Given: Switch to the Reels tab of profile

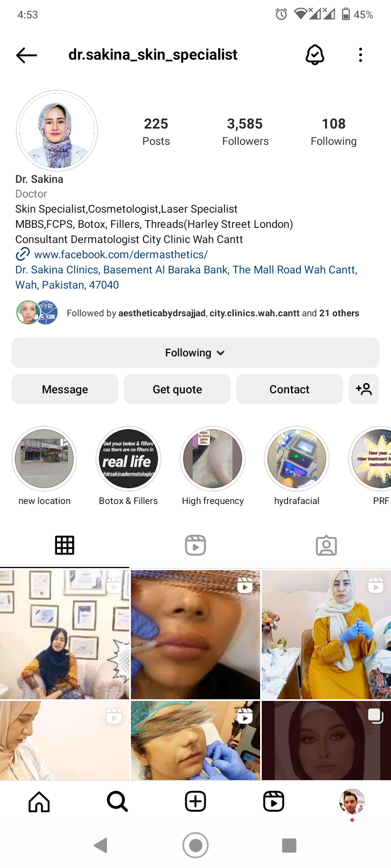Looking at the screenshot, I should point(195,545).
